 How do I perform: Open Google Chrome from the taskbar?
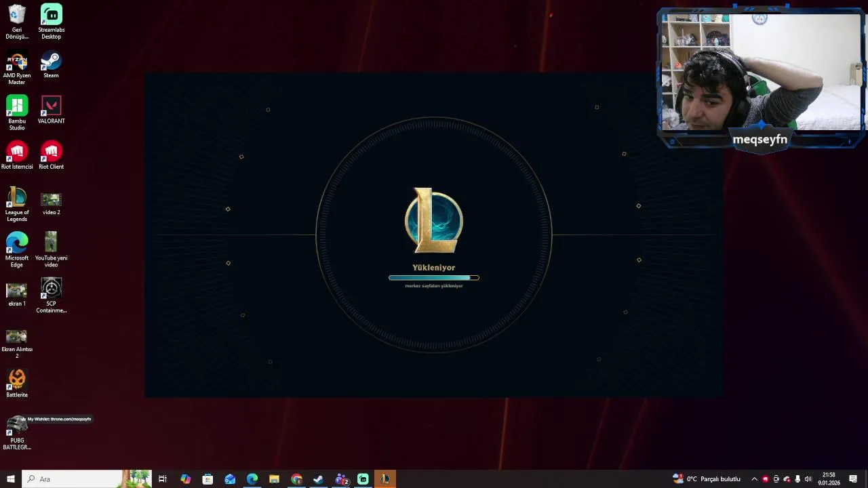click(x=296, y=479)
